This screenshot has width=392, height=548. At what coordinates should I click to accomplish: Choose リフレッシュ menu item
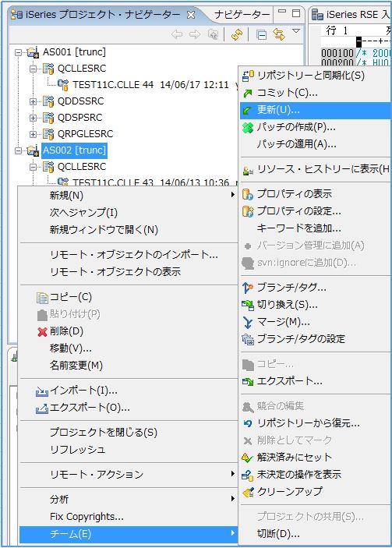[129, 450]
